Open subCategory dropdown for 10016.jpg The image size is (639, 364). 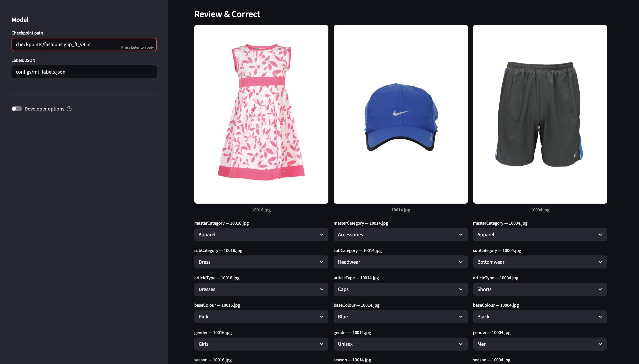click(261, 262)
